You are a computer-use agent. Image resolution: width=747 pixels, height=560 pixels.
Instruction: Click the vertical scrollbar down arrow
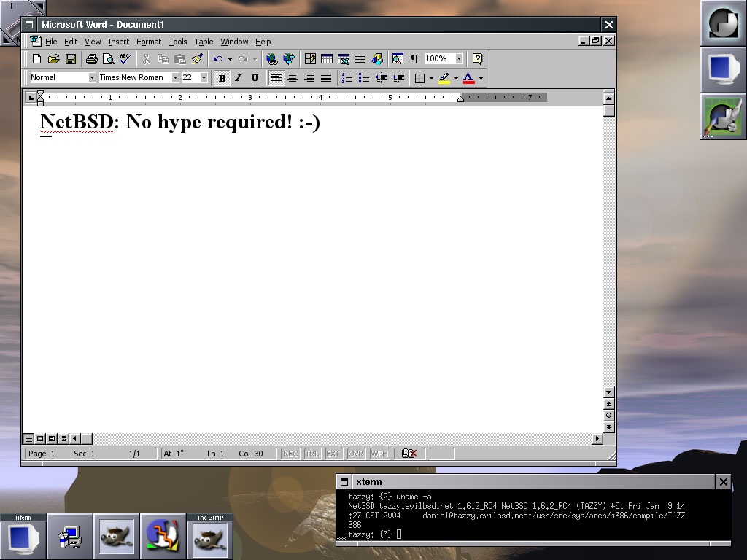point(608,392)
